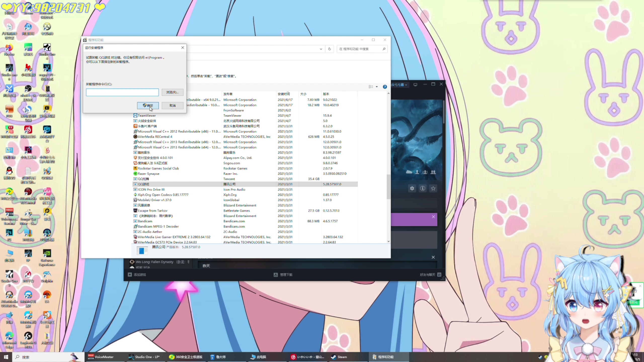
Task: Open the Studio One 4 desktop shortcut
Action: point(47,52)
